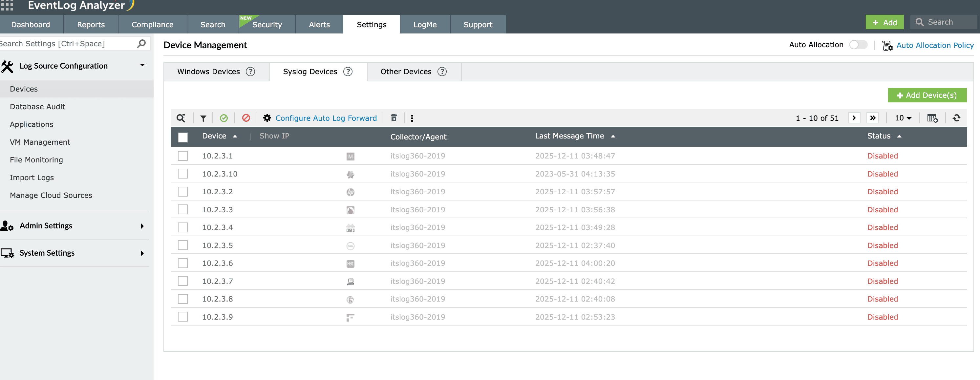Viewport: 980px width, 380px height.
Task: Click HP device type icon for 10.2.3.2
Action: [351, 192]
